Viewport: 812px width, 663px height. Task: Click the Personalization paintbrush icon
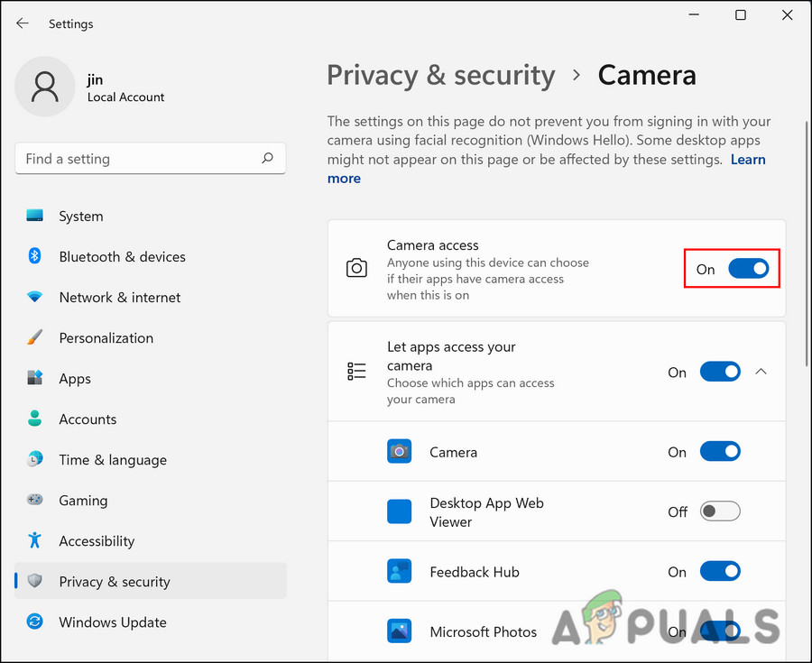coord(35,338)
